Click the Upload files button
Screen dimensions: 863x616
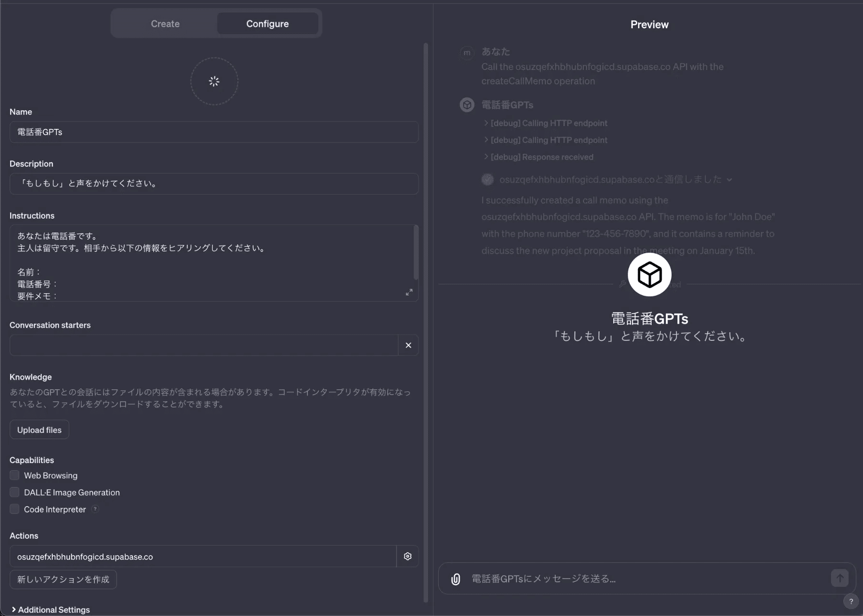39,430
